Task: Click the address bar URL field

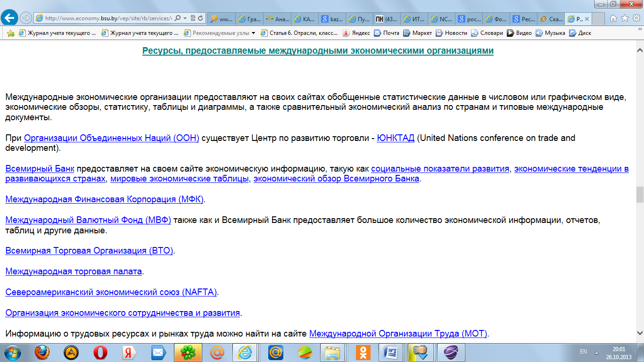Action: click(108, 18)
